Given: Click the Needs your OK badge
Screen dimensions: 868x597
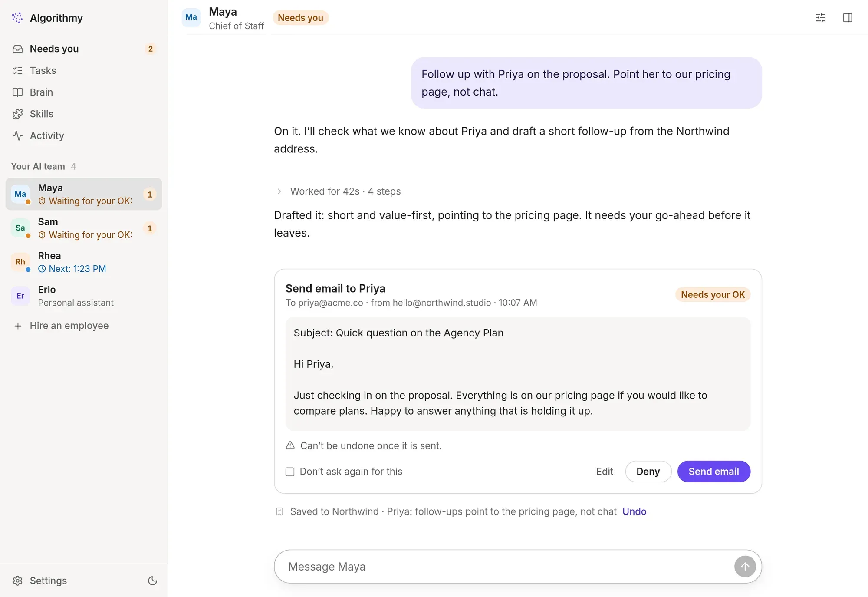Looking at the screenshot, I should [x=713, y=294].
